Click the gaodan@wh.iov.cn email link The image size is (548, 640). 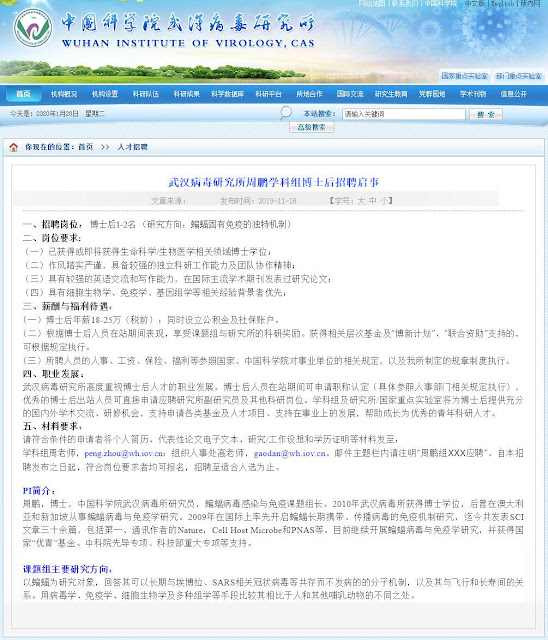[290, 453]
